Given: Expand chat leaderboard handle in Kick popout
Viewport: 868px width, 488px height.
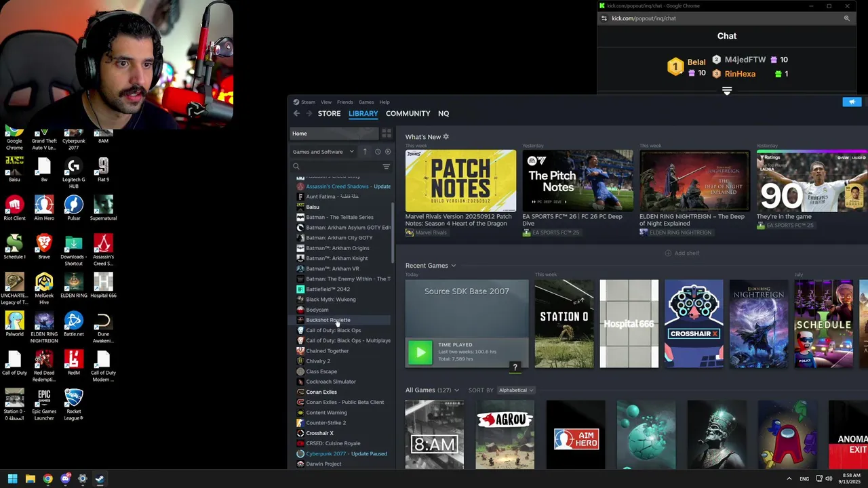Looking at the screenshot, I should tap(727, 90).
